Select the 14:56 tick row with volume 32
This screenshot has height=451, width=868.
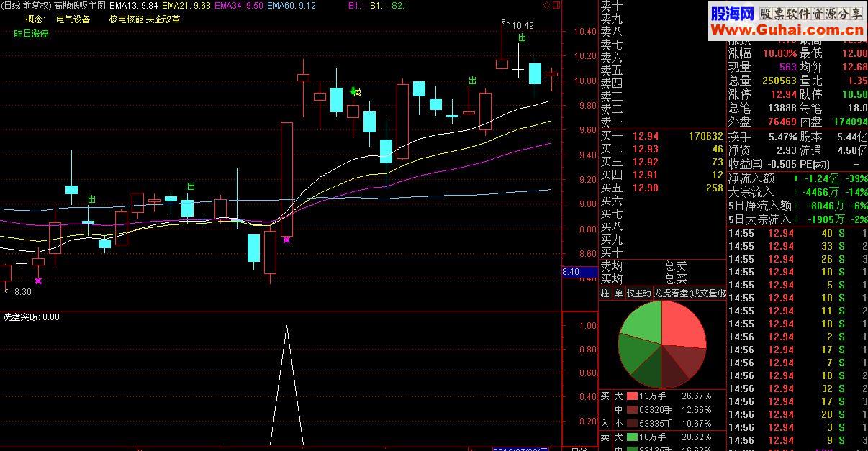pos(798,388)
